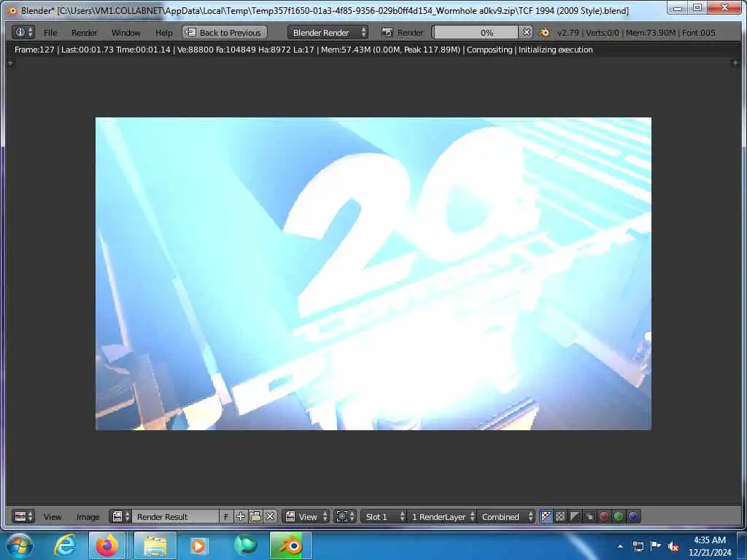
Task: Open the Blender Render engine dropdown
Action: pyautogui.click(x=328, y=32)
